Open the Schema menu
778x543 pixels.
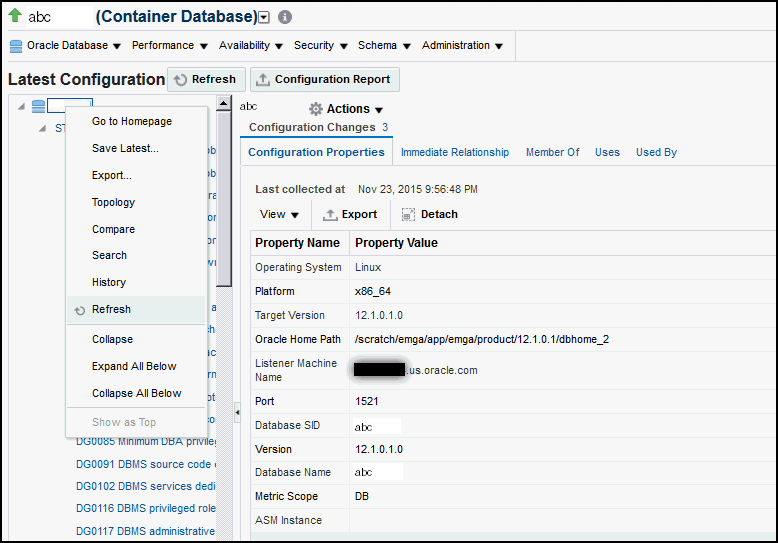[384, 46]
